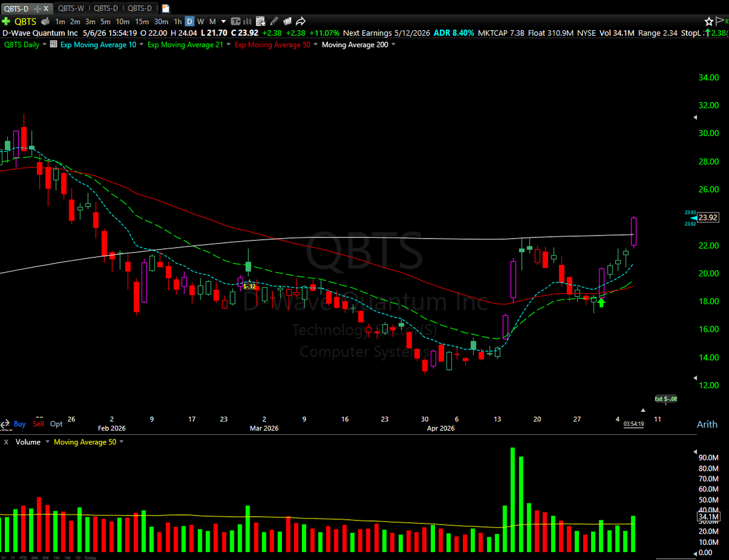This screenshot has width=729, height=560.
Task: Switch to the second QBTS-D tab
Action: (106, 9)
